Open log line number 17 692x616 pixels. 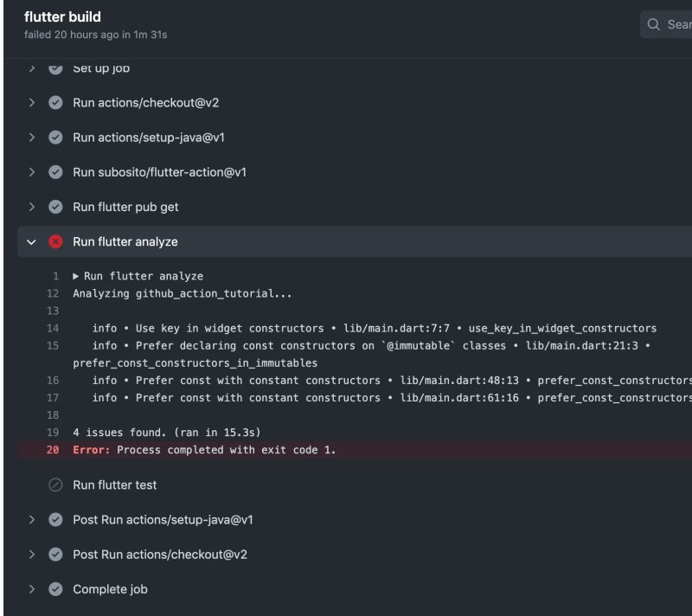[53, 398]
